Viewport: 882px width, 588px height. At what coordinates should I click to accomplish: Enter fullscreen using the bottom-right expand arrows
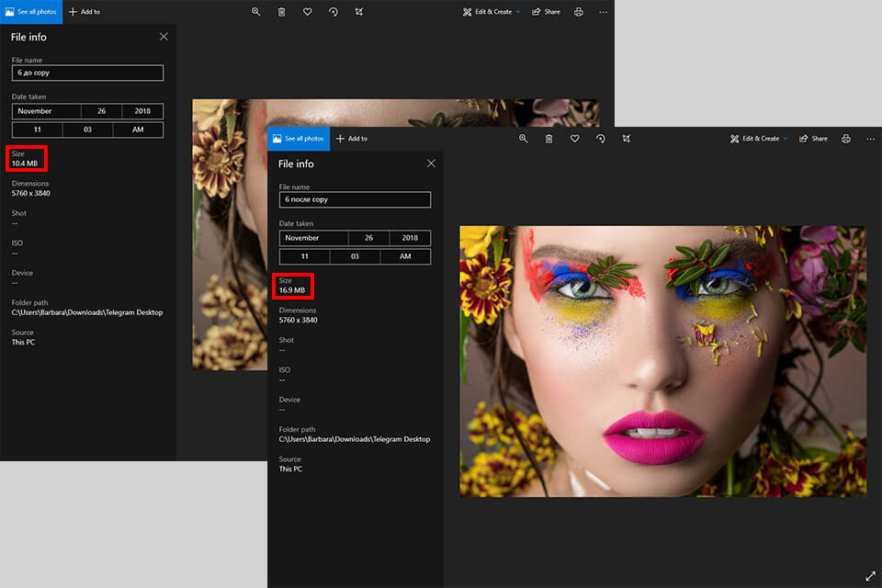870,576
